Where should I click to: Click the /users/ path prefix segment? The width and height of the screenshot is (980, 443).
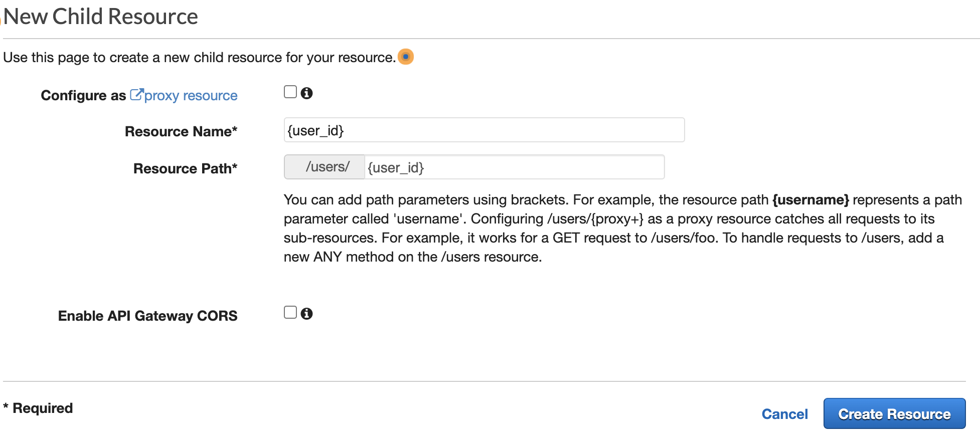(324, 167)
